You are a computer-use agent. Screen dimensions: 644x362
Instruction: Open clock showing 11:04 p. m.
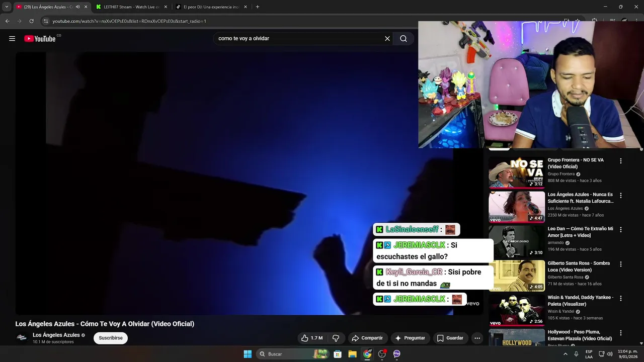(627, 354)
